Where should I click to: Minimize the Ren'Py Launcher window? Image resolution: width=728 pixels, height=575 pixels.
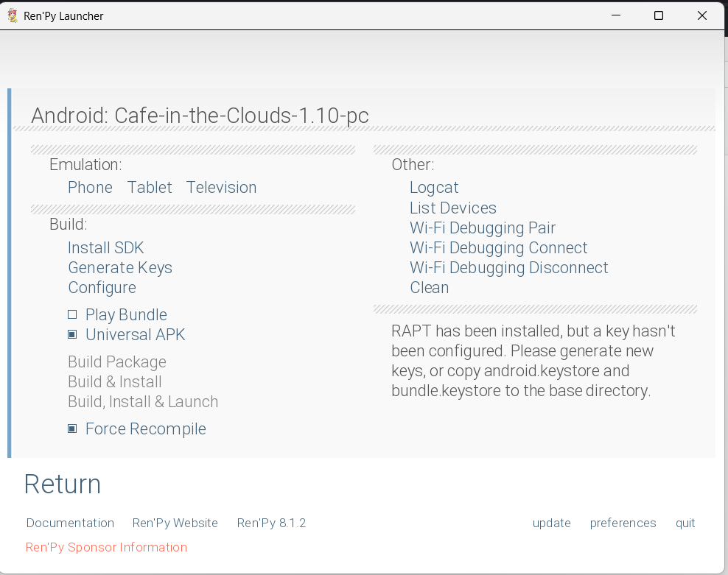click(x=616, y=15)
